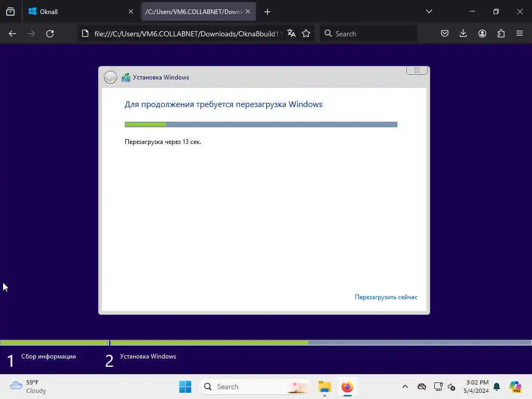Click the heading Для продолжения требуется перезагрузка Windows
Image resolution: width=532 pixels, height=399 pixels.
pyautogui.click(x=223, y=104)
